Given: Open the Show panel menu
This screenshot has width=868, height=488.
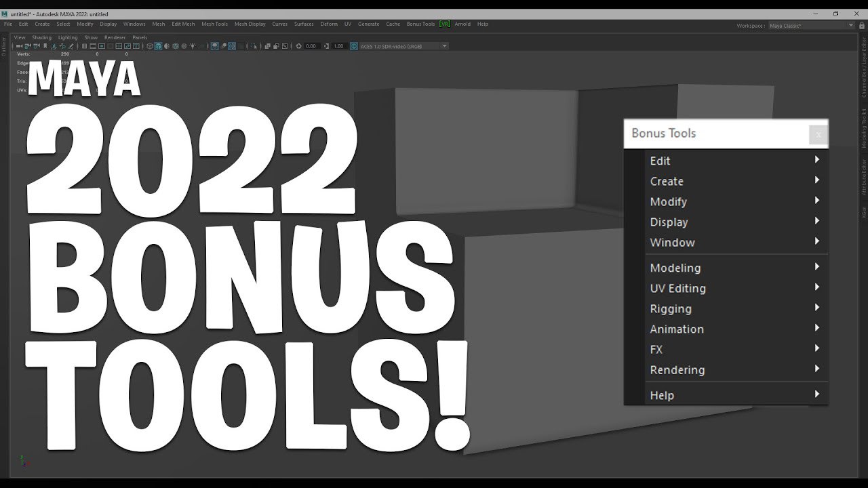Looking at the screenshot, I should (91, 37).
